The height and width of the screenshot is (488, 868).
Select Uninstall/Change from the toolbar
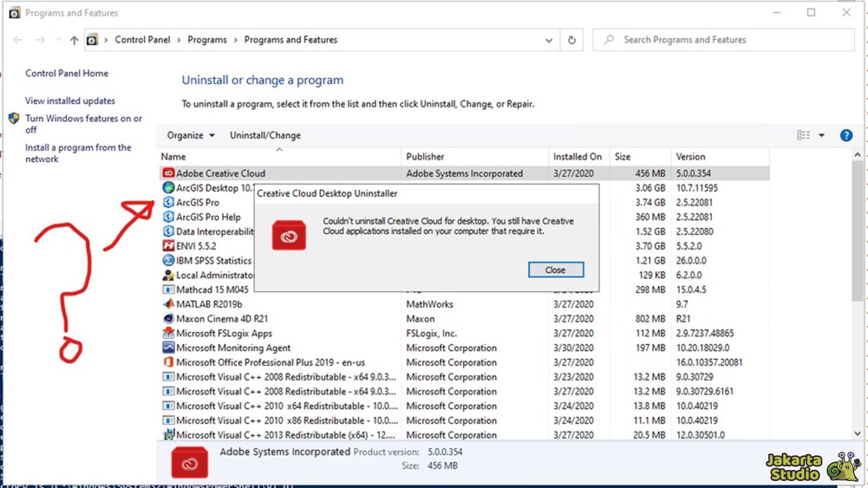tap(265, 135)
